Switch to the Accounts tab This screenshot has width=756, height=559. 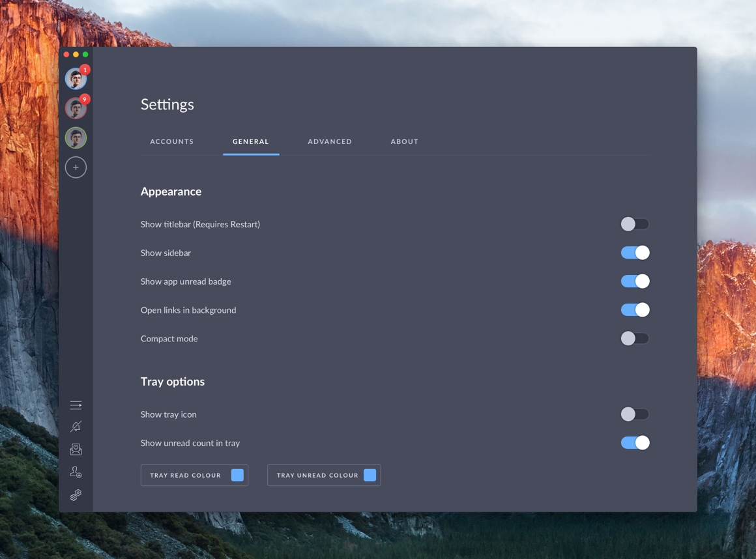pyautogui.click(x=171, y=141)
